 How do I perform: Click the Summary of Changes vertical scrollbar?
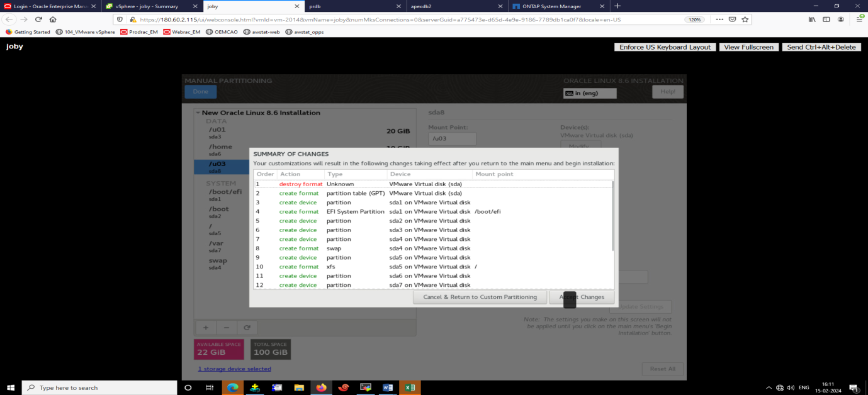614,216
